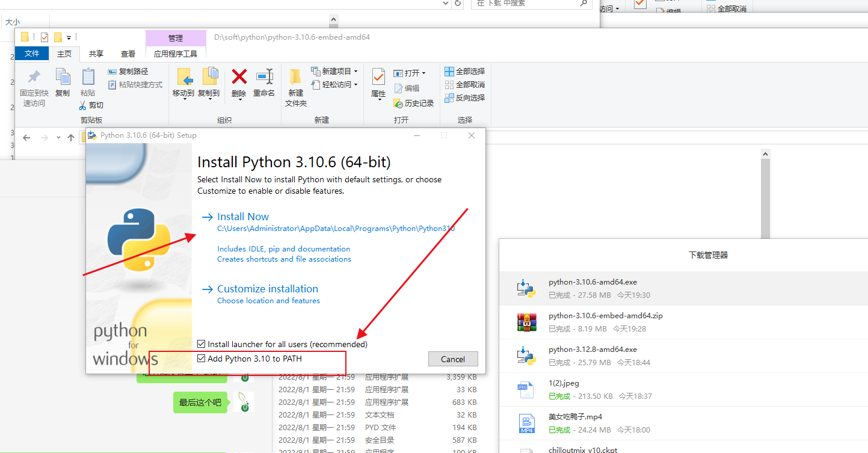
Task: Click the python-3.12.8-amd64.exe installer icon
Action: 526,356
